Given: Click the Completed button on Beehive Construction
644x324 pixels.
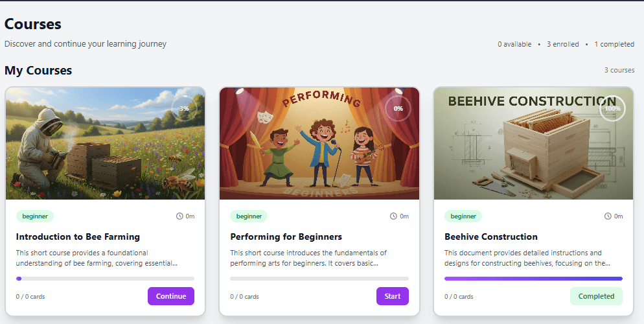Looking at the screenshot, I should pyautogui.click(x=596, y=296).
